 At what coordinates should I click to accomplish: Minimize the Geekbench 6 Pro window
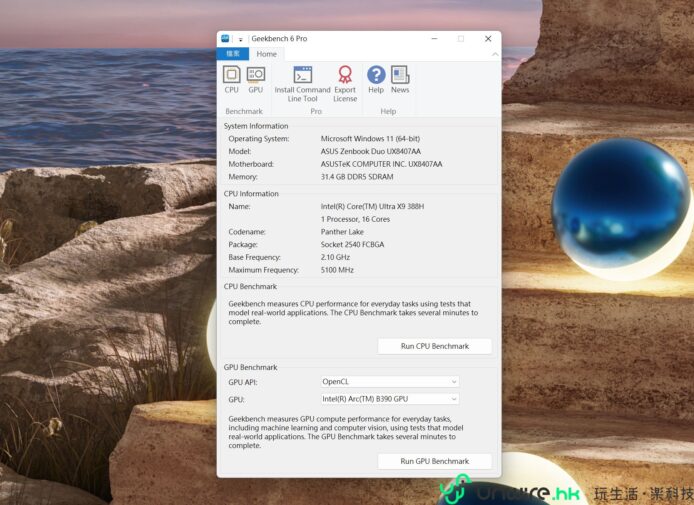click(435, 39)
